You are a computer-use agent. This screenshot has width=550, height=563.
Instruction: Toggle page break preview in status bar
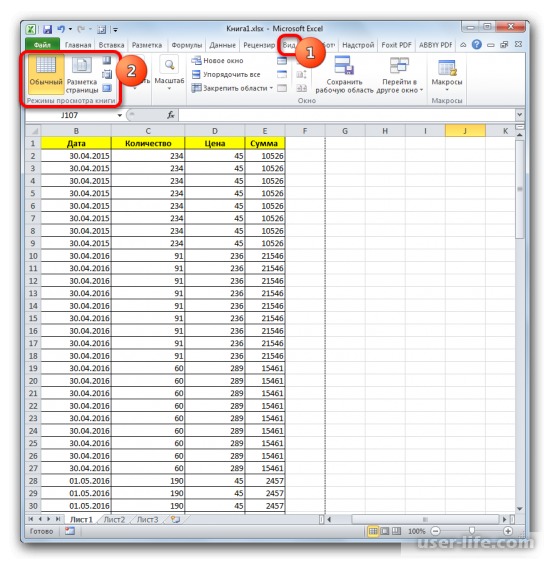[x=396, y=531]
